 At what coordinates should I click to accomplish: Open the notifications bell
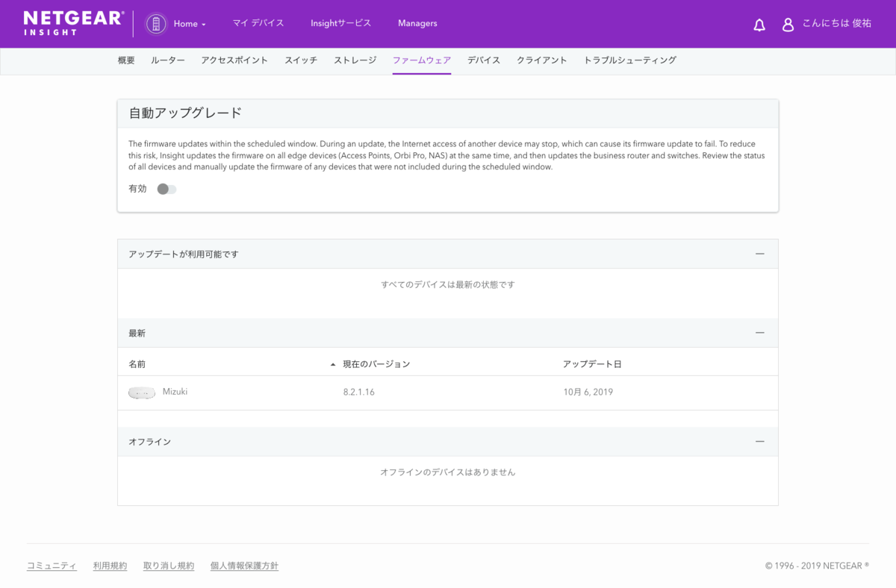[x=759, y=25]
